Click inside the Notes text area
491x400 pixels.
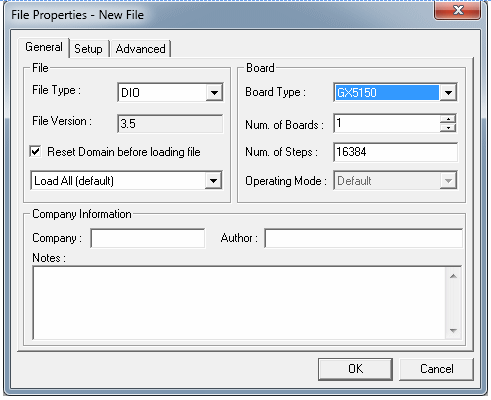coord(239,303)
